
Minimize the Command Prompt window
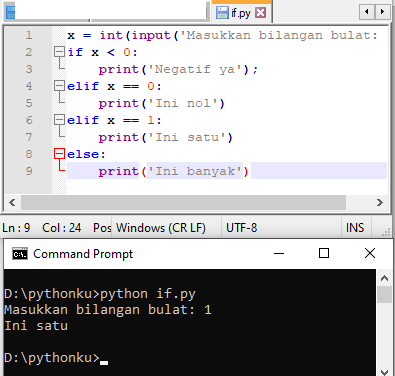tap(279, 253)
